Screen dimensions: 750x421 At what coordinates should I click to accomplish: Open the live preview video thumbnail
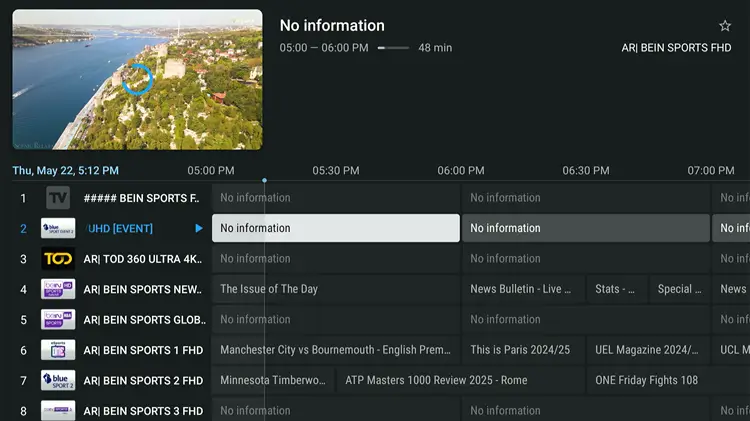pyautogui.click(x=137, y=79)
